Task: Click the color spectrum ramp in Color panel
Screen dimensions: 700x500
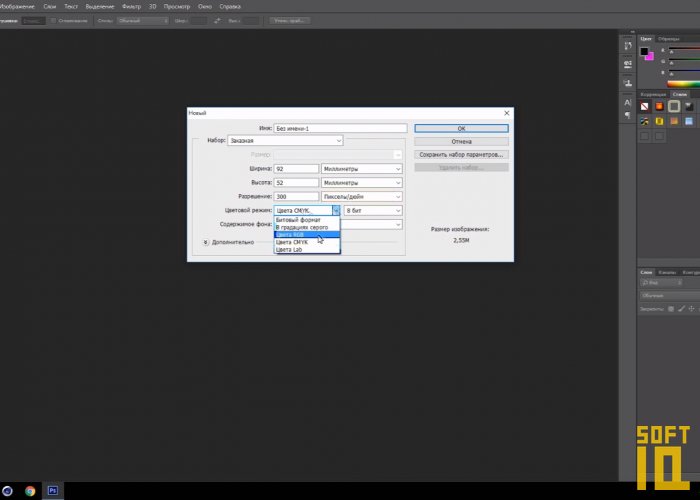Action: (683, 84)
